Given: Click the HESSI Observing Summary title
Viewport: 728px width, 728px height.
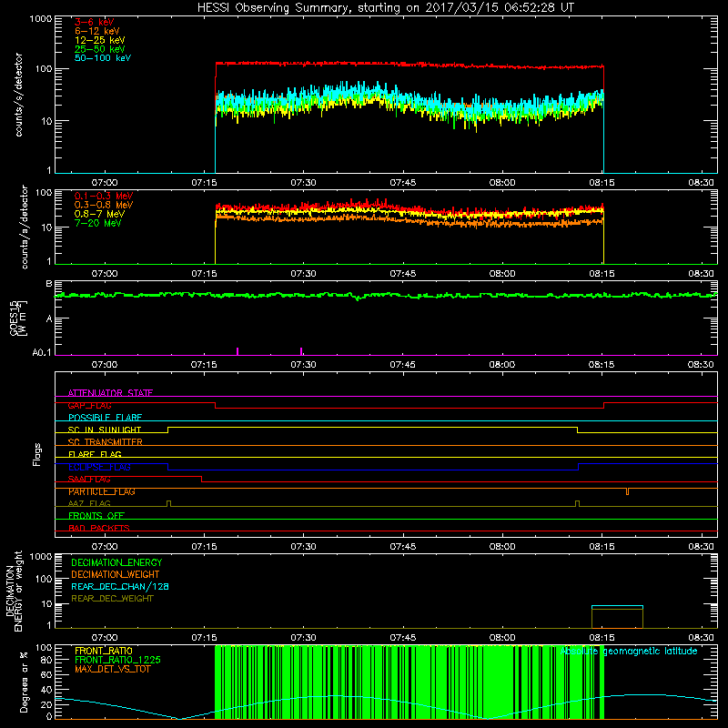Looking at the screenshot, I should pyautogui.click(x=385, y=8).
